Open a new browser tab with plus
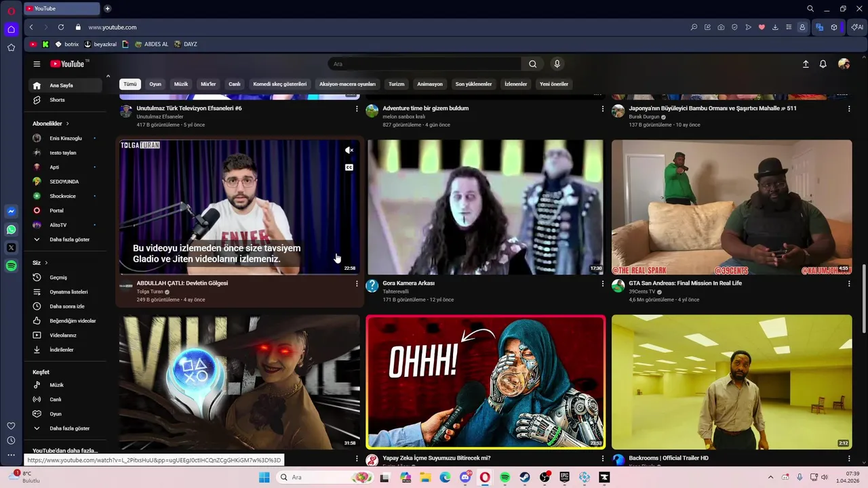This screenshot has width=868, height=488. click(x=107, y=9)
